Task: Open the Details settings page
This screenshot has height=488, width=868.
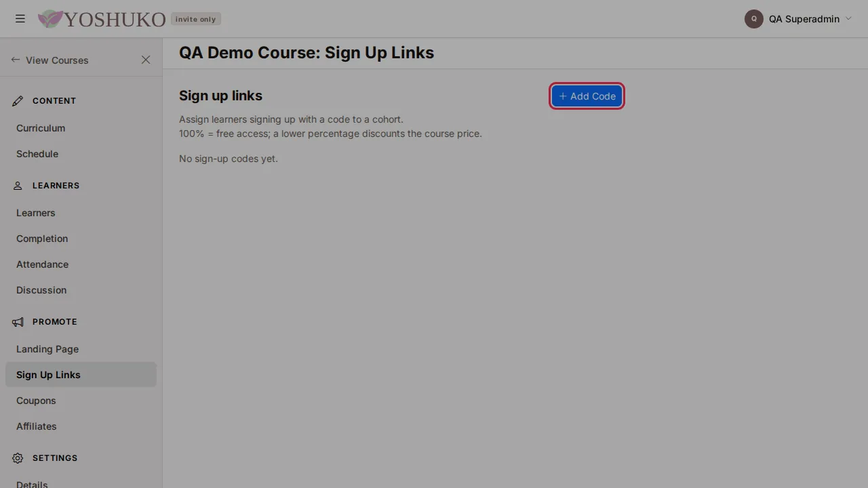Action: tap(81, 484)
